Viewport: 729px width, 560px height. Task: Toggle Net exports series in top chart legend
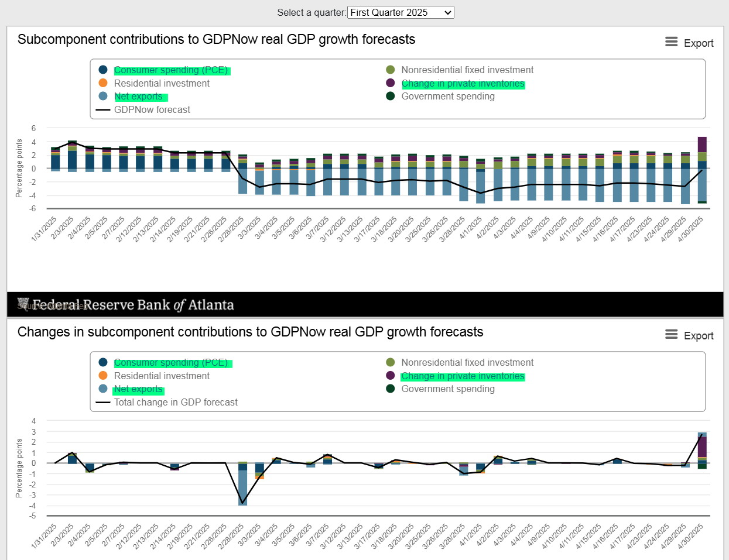point(138,97)
